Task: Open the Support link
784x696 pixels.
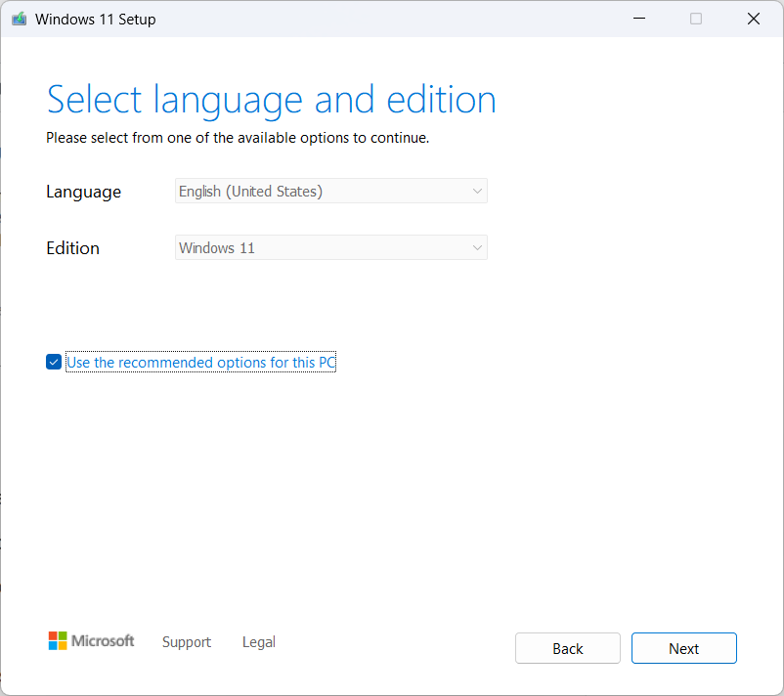Action: 187,642
